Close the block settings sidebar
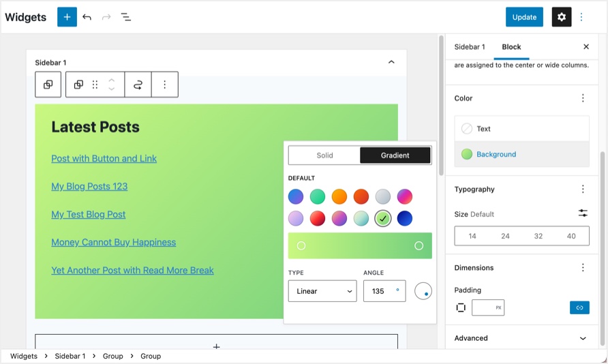The image size is (608, 364). point(586,47)
